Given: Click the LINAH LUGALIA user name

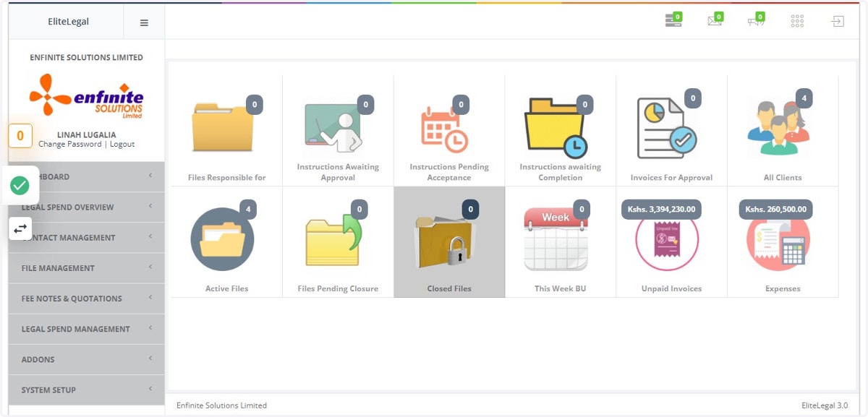Looking at the screenshot, I should coord(87,134).
